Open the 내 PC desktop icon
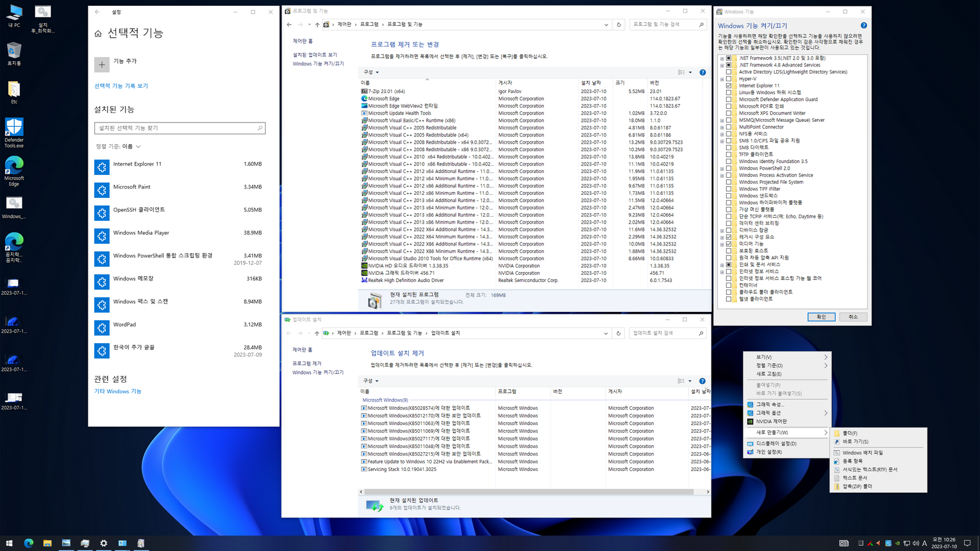Image resolution: width=980 pixels, height=551 pixels. 14,16
